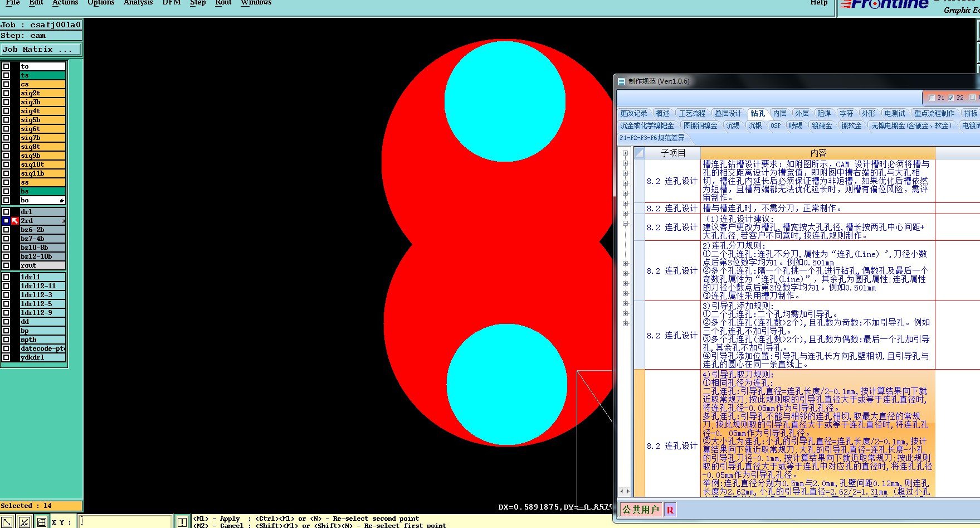Click the table select-all corner cell

[639, 153]
